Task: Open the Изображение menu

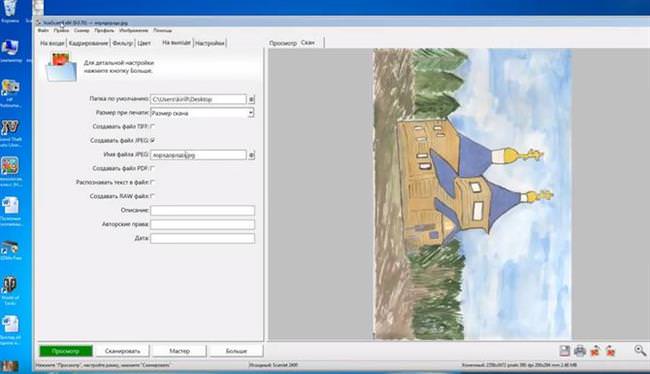Action: 133,31
